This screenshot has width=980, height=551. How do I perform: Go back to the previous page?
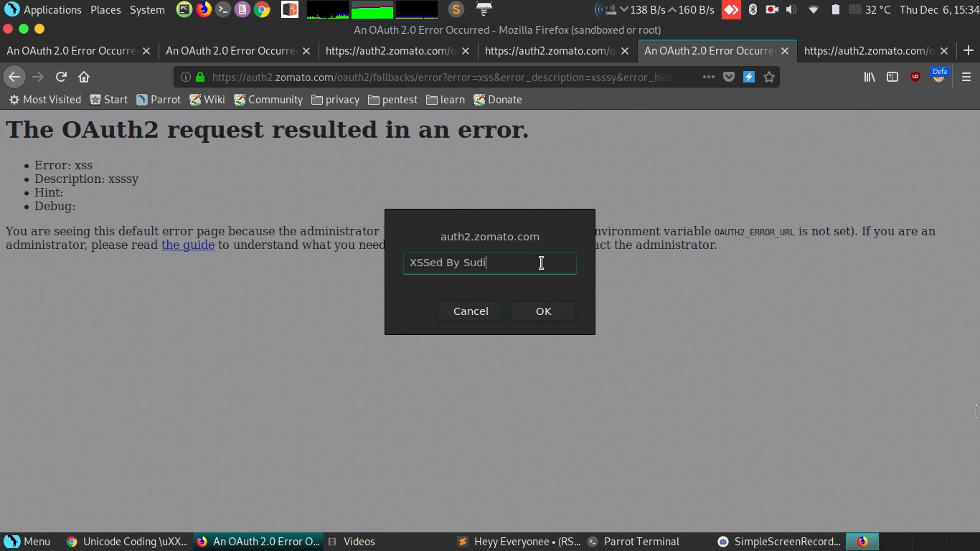14,77
